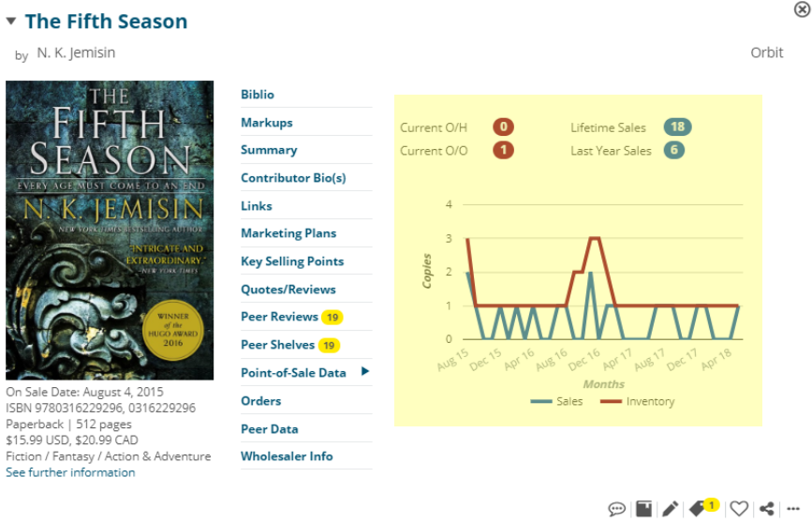Open the Biblio section
This screenshot has height=522, width=812.
(x=258, y=95)
